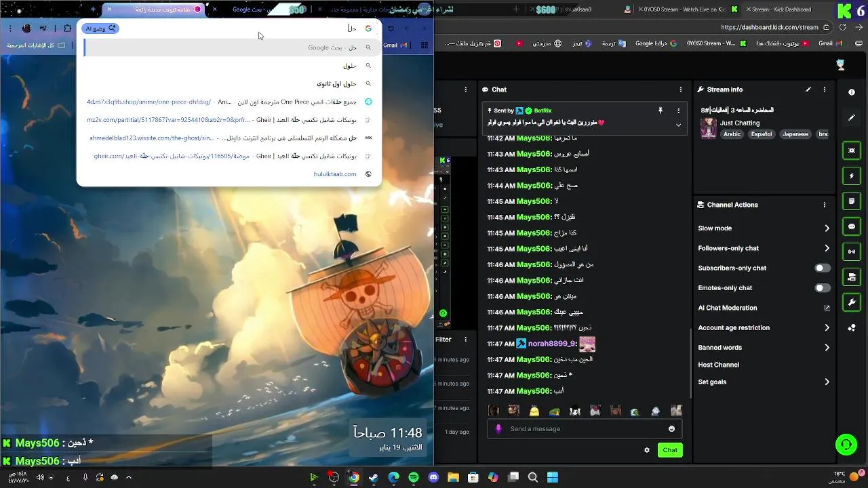Image resolution: width=868 pixels, height=488 pixels.
Task: Open the camera capture icon in Kick sidebar
Action: 852,150
